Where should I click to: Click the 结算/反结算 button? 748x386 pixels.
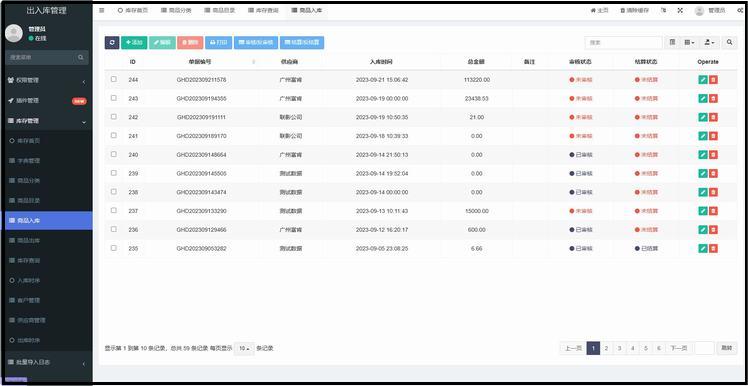302,42
